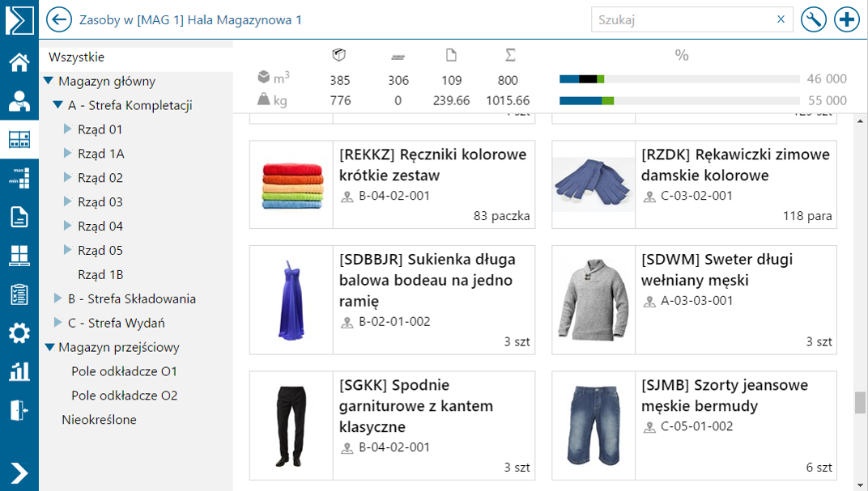This screenshot has height=491, width=868.
Task: Open the user operator icon in sidebar
Action: [19, 101]
